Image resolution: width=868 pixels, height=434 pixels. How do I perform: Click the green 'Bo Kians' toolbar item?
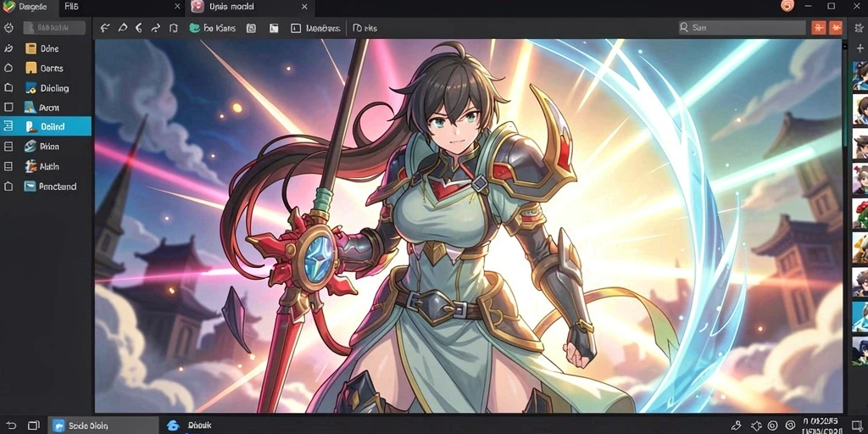click(212, 28)
